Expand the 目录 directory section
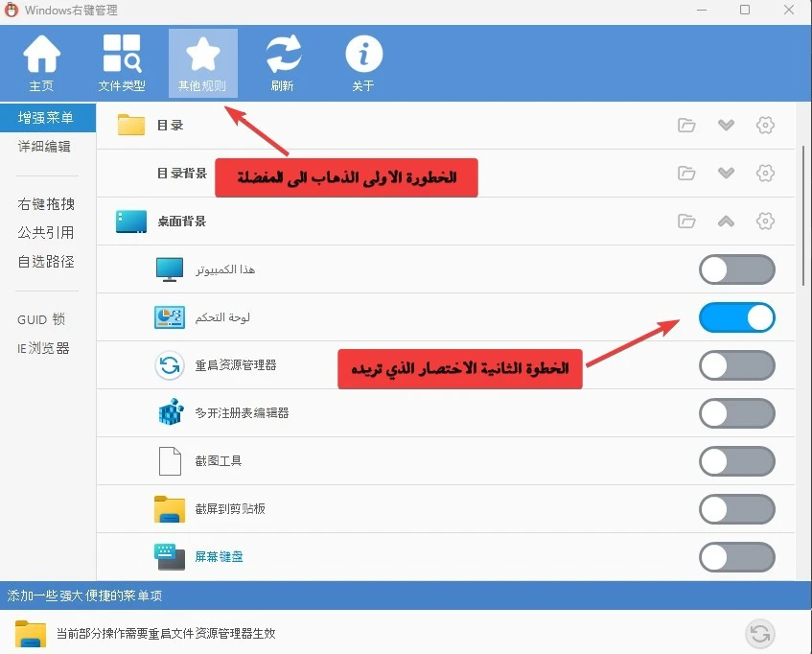Viewport: 812px width, 654px height. tap(726, 125)
